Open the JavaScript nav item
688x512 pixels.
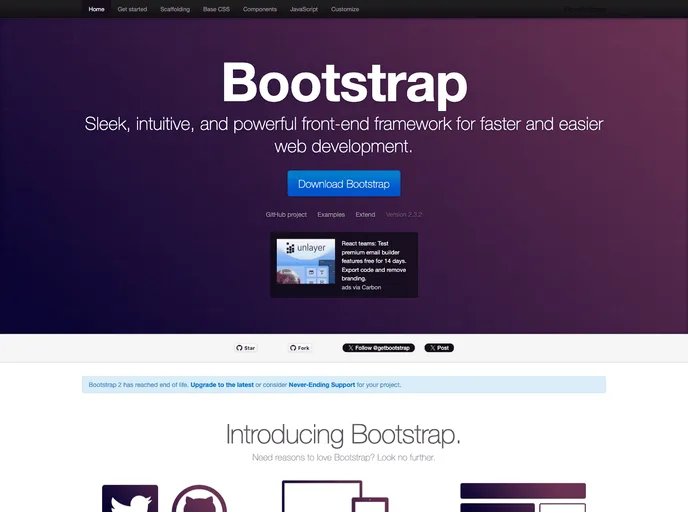click(x=304, y=9)
